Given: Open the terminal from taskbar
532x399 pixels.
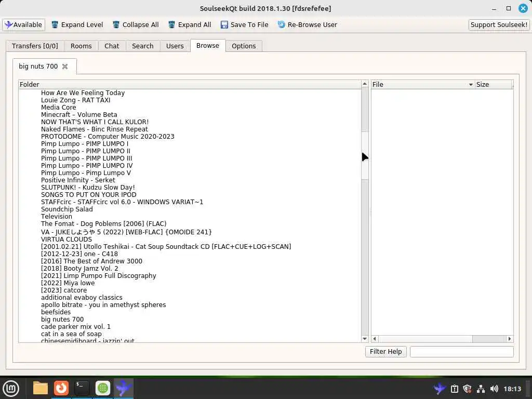Looking at the screenshot, I should point(82,388).
